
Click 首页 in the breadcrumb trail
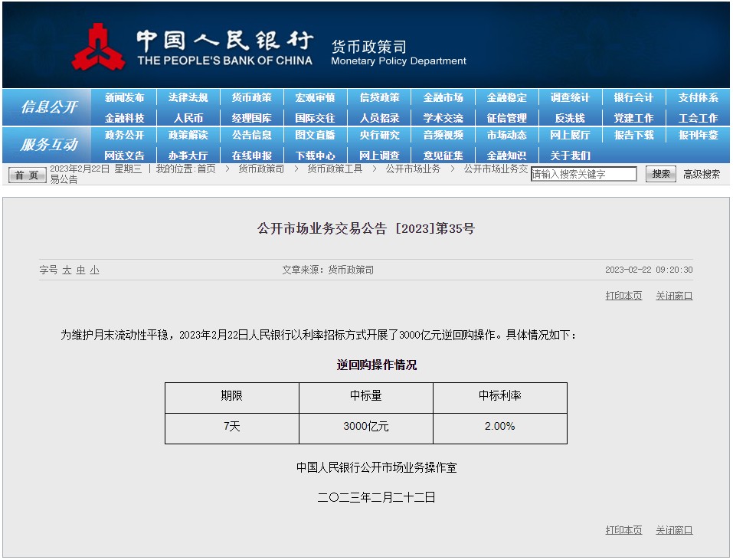[x=206, y=169]
